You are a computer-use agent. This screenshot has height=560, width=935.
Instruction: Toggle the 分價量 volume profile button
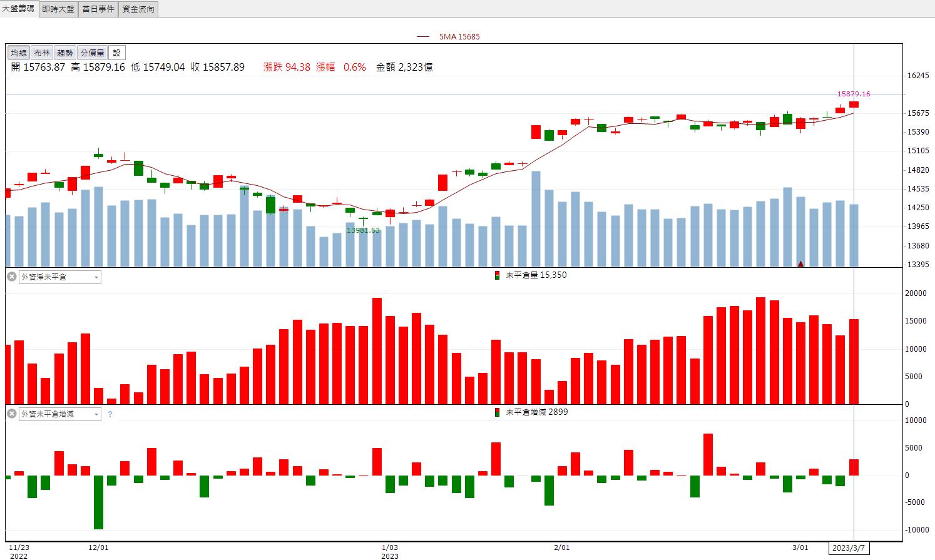pos(92,53)
